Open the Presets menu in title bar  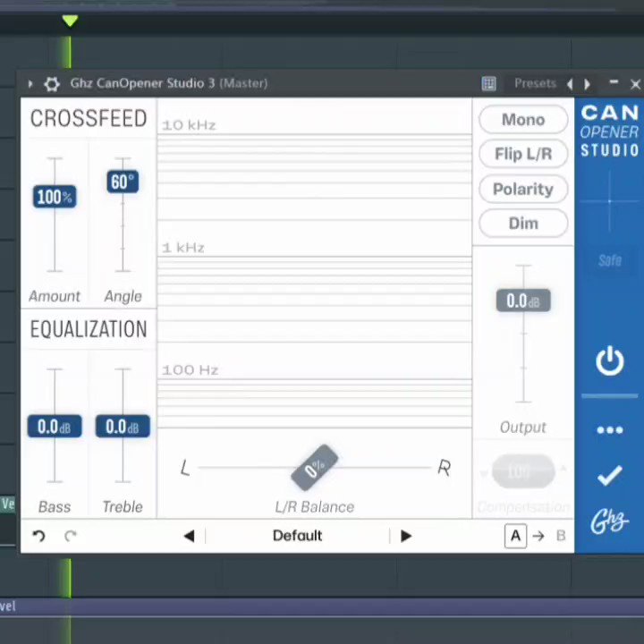click(535, 83)
